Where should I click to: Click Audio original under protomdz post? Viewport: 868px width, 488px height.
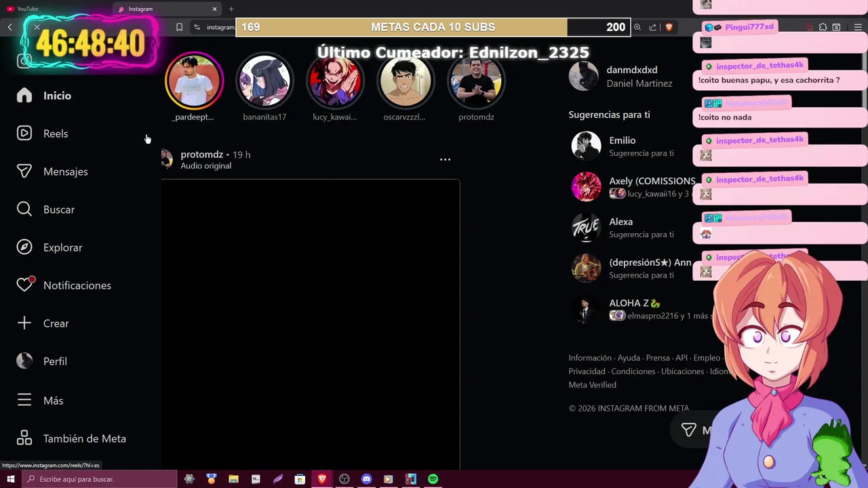coord(205,166)
